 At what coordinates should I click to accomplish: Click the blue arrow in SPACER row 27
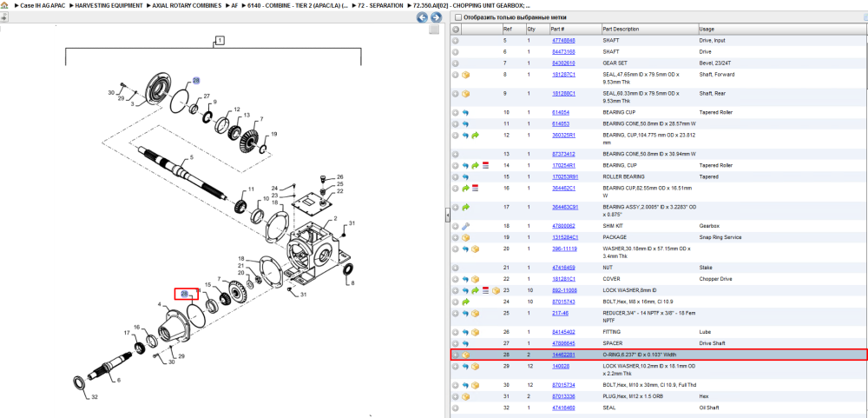pyautogui.click(x=465, y=343)
